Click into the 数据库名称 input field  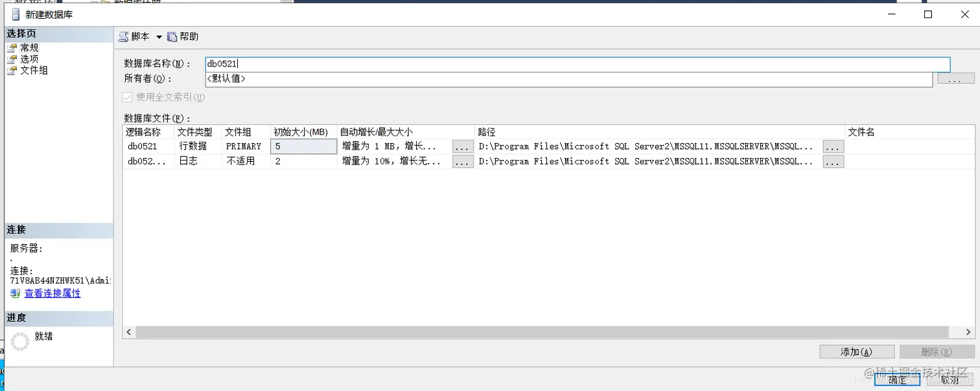pyautogui.click(x=577, y=64)
